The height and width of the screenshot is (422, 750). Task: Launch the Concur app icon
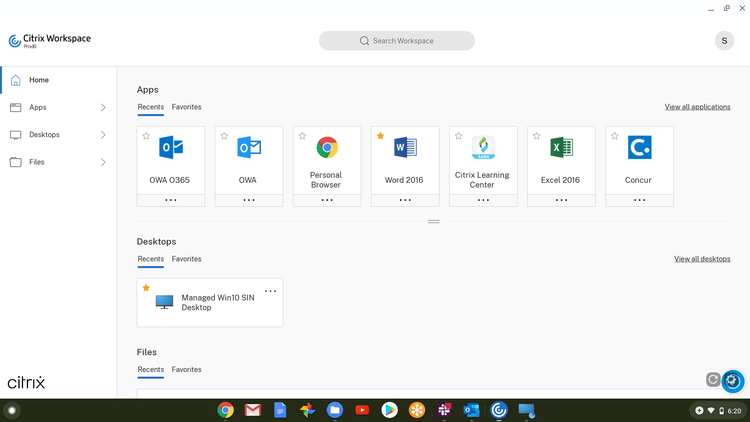640,147
